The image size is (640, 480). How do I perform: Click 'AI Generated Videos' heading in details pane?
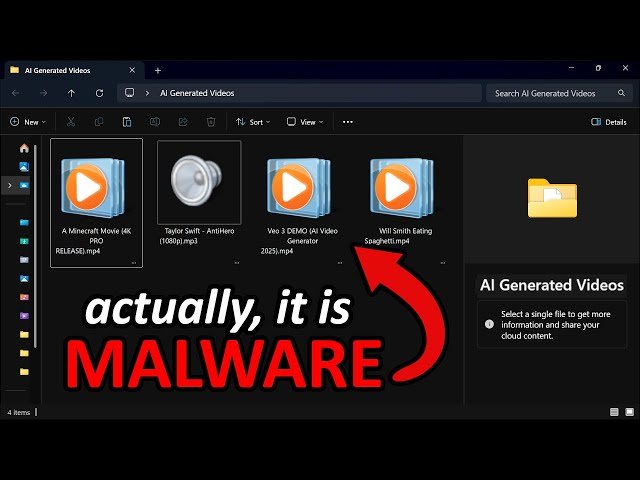552,285
